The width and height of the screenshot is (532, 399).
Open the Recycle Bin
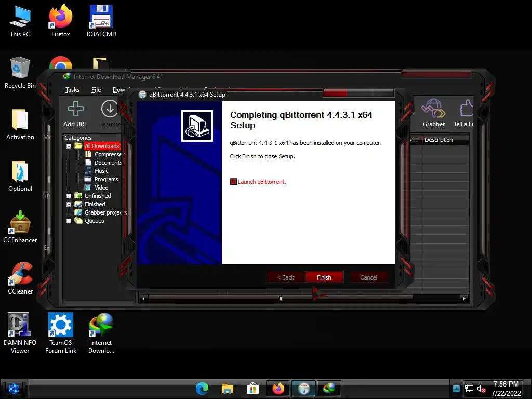tap(20, 73)
